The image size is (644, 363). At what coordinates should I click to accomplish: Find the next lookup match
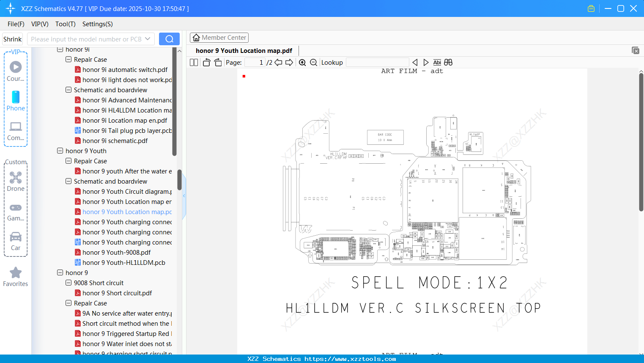click(426, 62)
